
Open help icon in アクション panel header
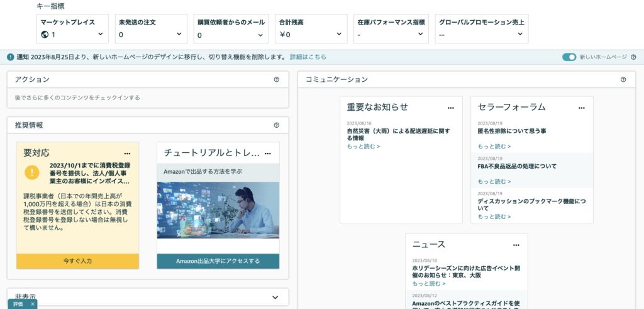coord(277,80)
